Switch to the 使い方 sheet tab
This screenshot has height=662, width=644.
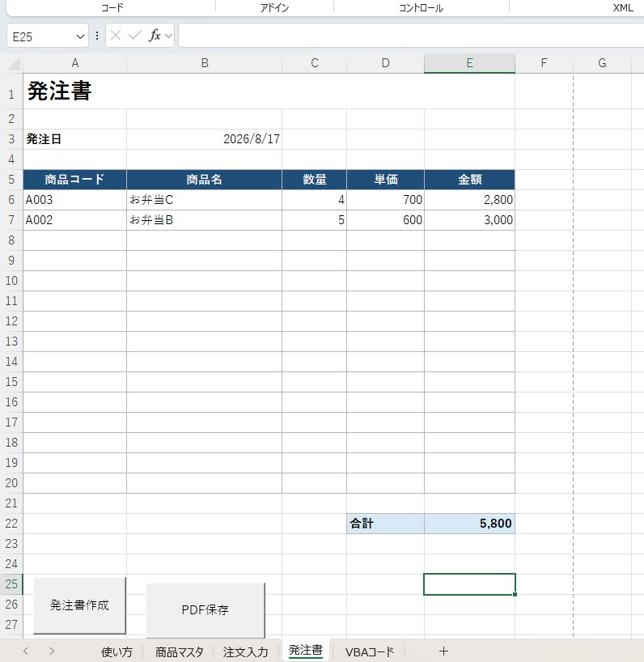point(117,651)
